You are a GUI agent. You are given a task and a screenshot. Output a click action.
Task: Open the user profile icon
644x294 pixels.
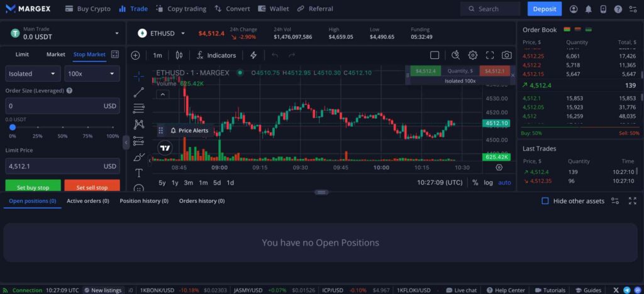[x=574, y=9]
